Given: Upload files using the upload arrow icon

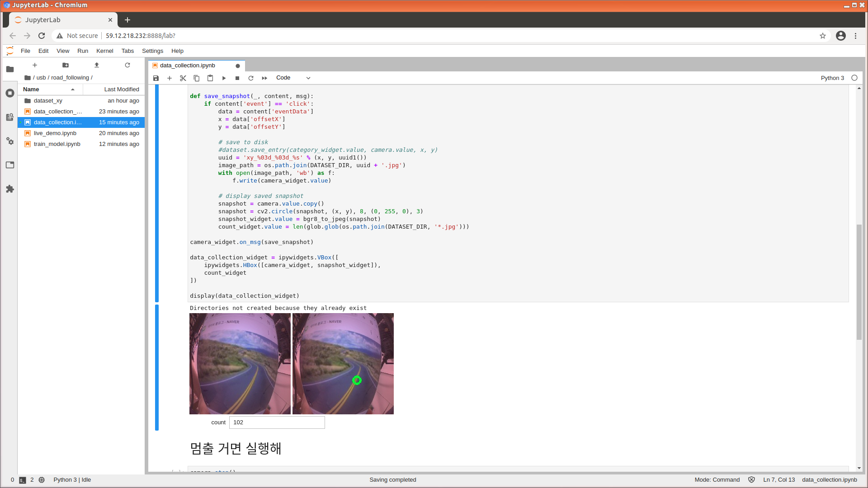Looking at the screenshot, I should 97,65.
